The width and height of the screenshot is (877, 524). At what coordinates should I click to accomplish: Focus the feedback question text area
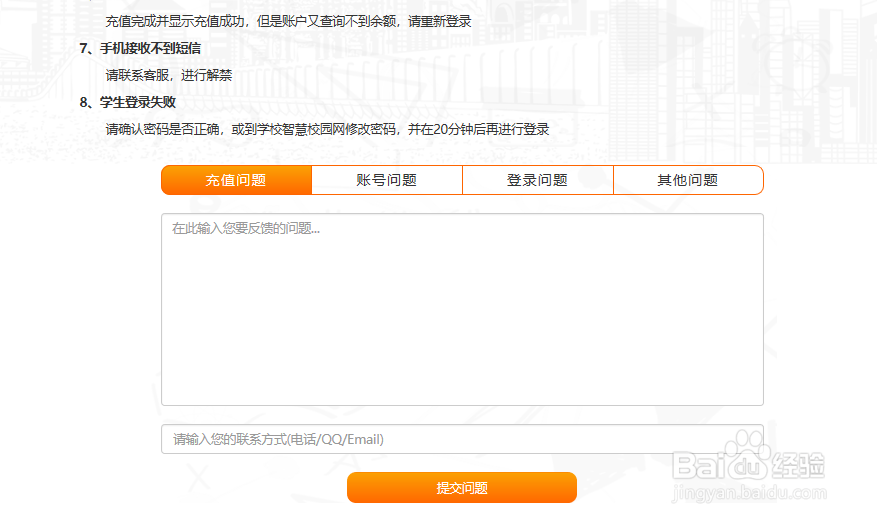coord(463,309)
